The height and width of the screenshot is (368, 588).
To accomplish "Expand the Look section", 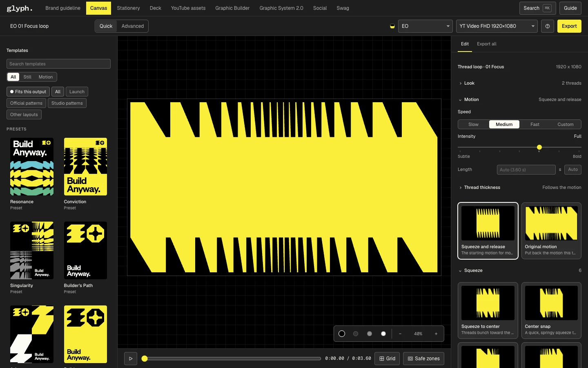I will point(519,83).
